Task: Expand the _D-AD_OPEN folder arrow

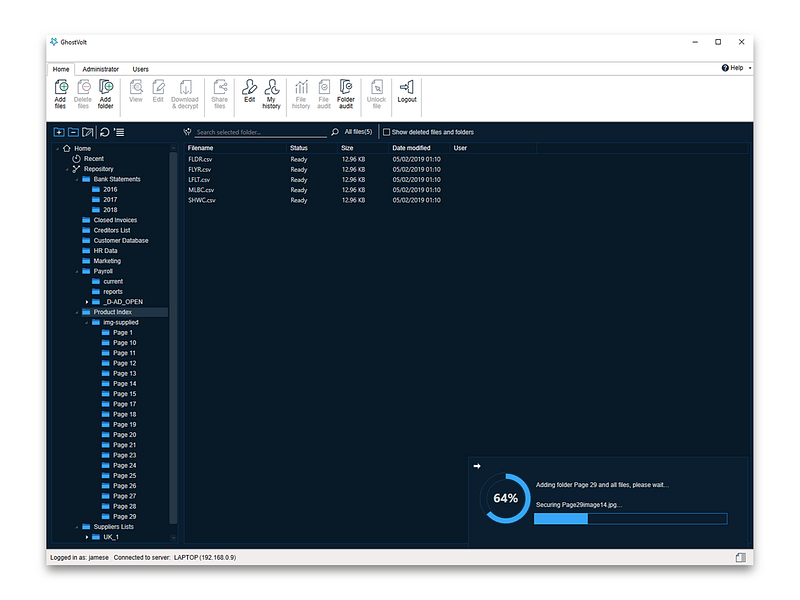Action: point(87,302)
